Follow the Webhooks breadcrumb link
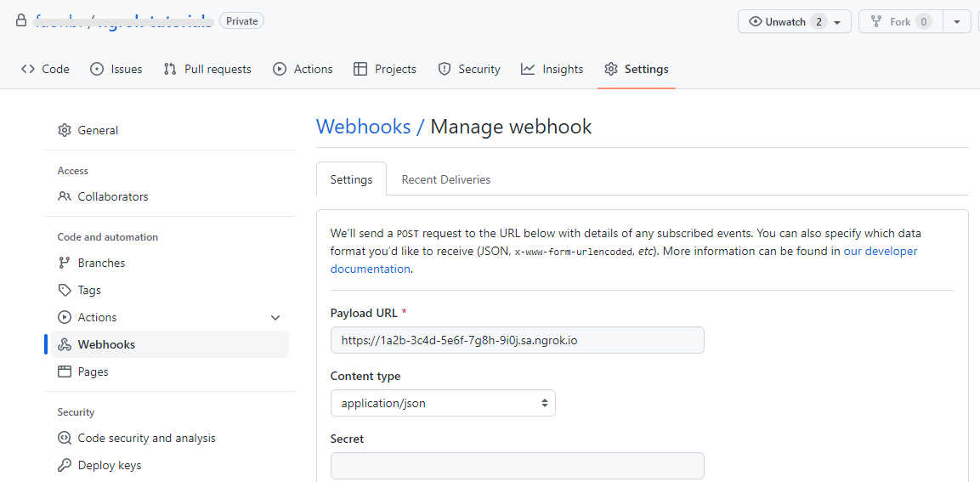Screen dimensions: 980x482 pos(363,127)
